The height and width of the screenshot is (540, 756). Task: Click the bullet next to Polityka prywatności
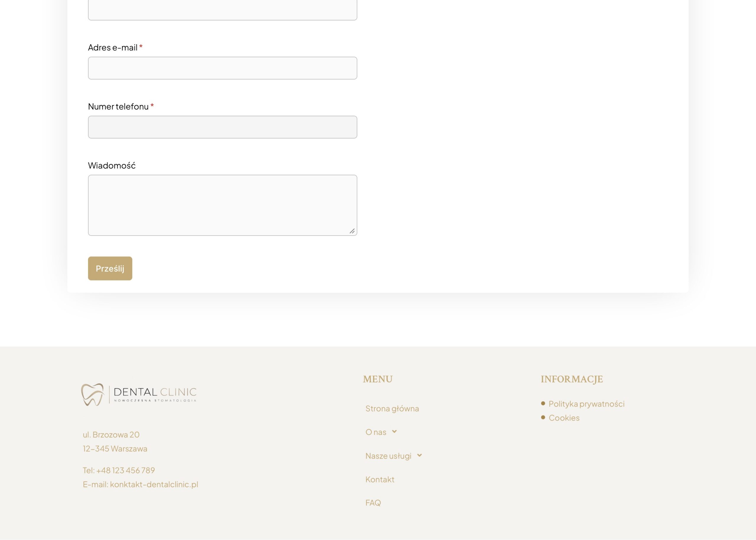click(543, 403)
